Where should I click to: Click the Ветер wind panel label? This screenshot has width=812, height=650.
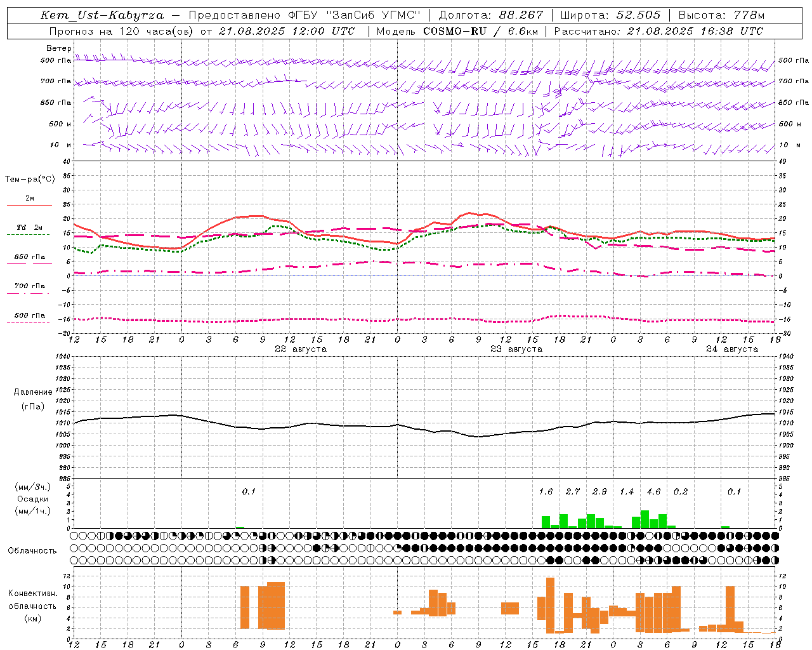(x=58, y=48)
